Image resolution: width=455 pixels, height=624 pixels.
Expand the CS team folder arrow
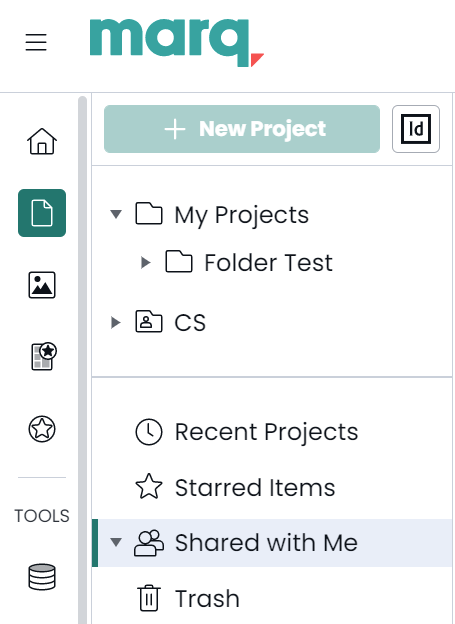[115, 322]
